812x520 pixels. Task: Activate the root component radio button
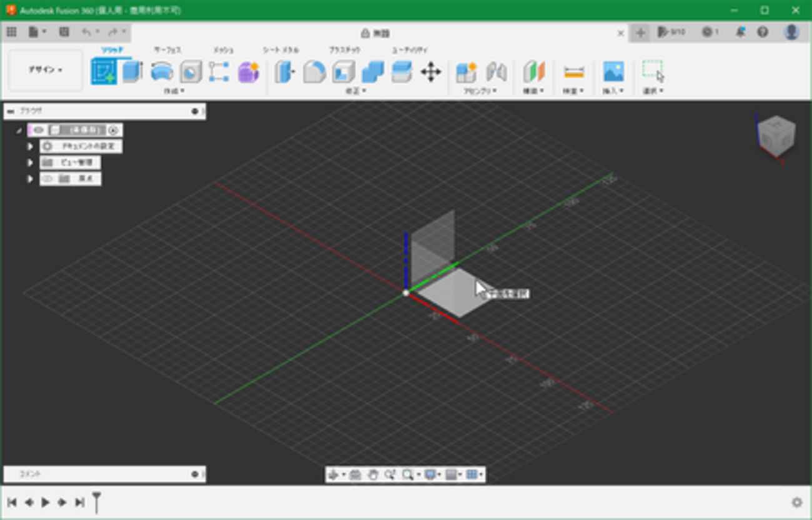[x=113, y=130]
